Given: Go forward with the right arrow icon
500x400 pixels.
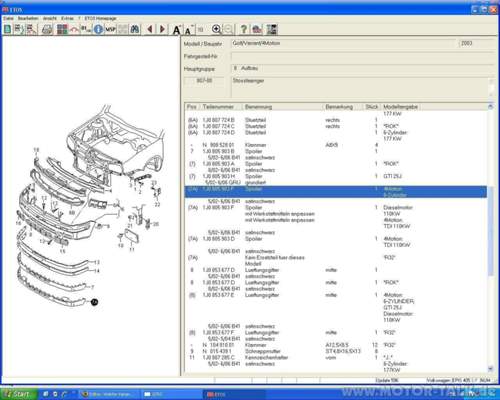Looking at the screenshot, I should point(162,29).
